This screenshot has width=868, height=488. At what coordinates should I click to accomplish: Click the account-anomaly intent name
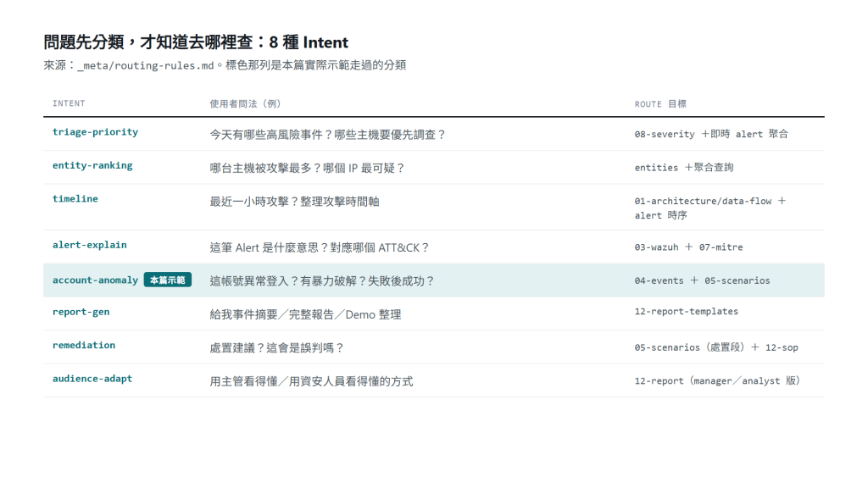coord(95,280)
